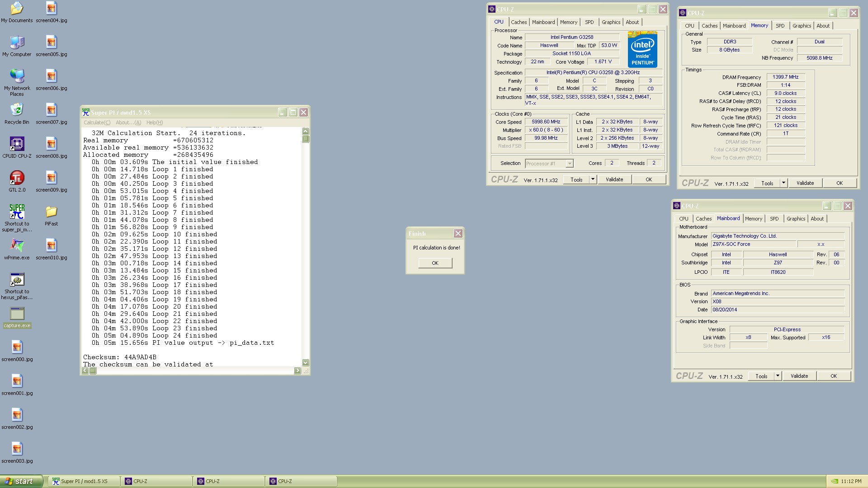Viewport: 868px width, 488px height.
Task: Open About menu in Super PI
Action: pos(128,122)
